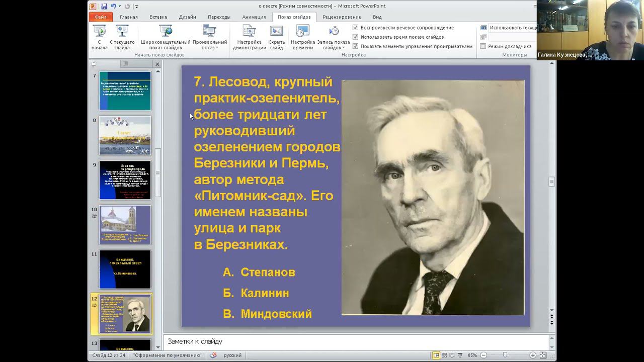Viewport: 644px width, 362px height.
Task: Click animation star icon beside slide 10
Action: tap(94, 216)
